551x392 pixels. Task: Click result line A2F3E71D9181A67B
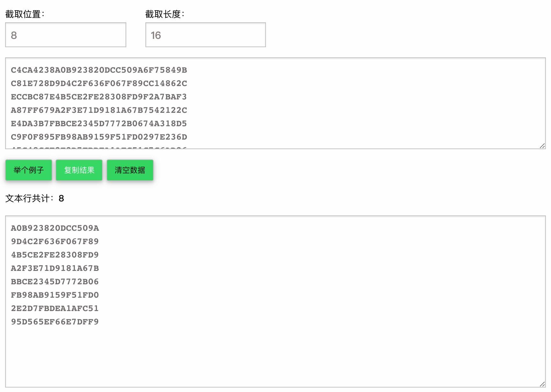[x=55, y=268]
